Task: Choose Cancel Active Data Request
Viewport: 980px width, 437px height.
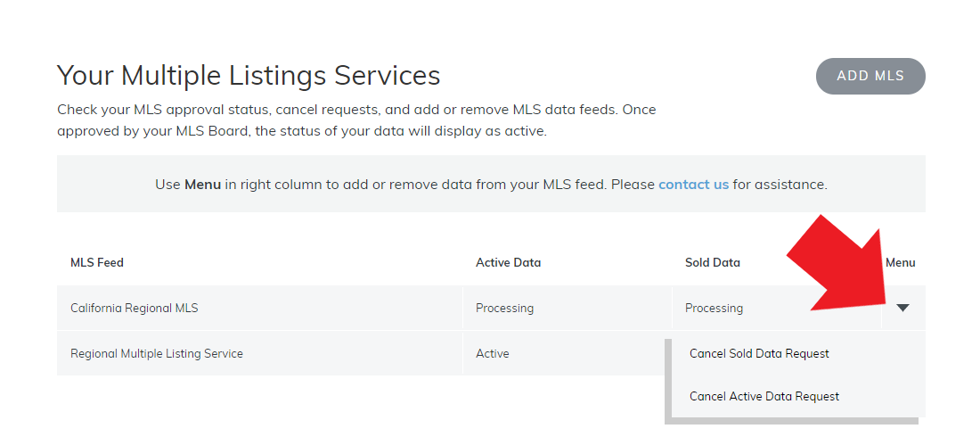Action: pyautogui.click(x=764, y=396)
